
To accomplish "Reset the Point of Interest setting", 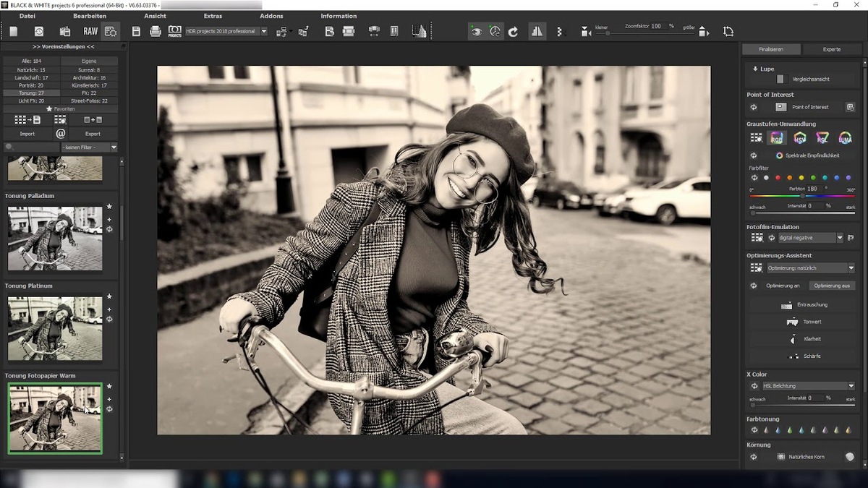I will pyautogui.click(x=754, y=107).
